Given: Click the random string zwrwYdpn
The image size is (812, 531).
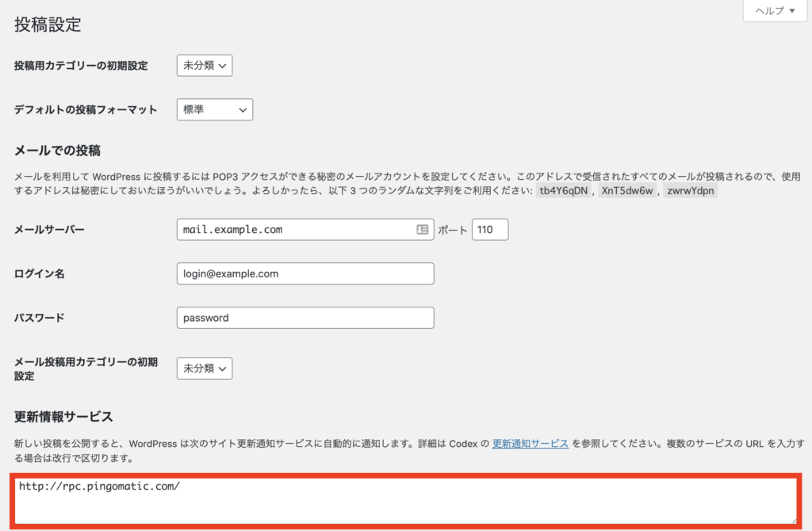Looking at the screenshot, I should pos(691,190).
